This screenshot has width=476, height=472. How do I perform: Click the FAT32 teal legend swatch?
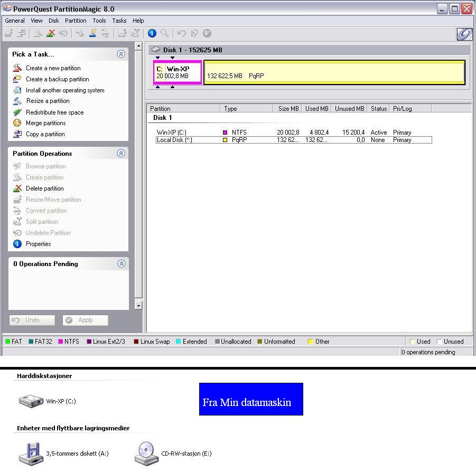tap(31, 341)
